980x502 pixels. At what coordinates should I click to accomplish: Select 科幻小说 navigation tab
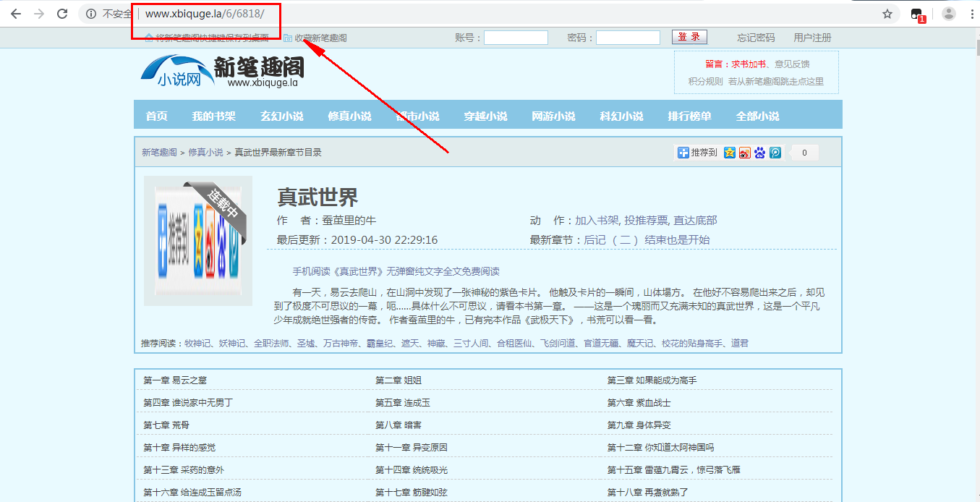621,116
